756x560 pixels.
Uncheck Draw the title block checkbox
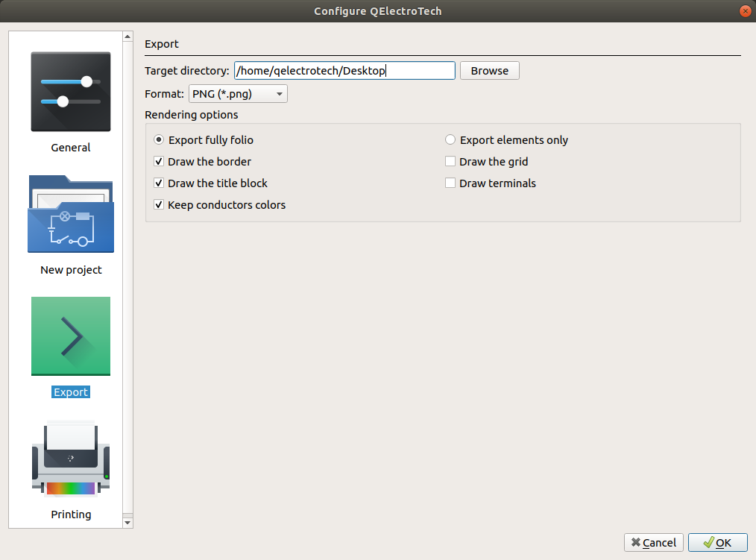click(159, 183)
